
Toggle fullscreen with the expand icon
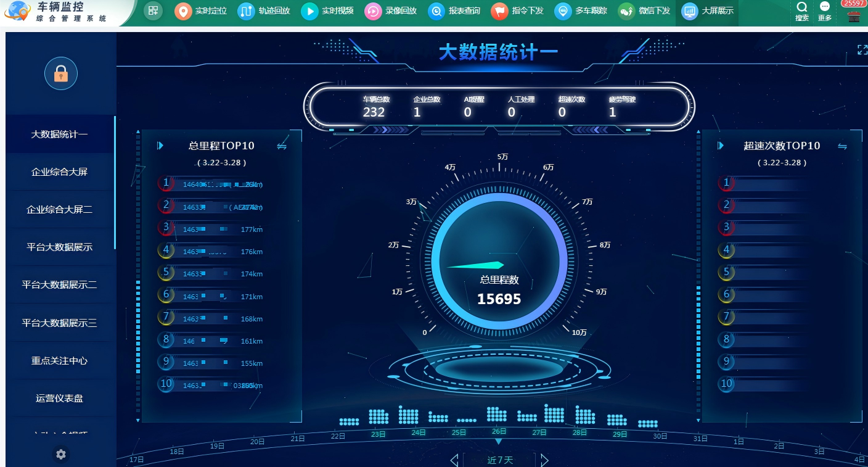pos(862,49)
